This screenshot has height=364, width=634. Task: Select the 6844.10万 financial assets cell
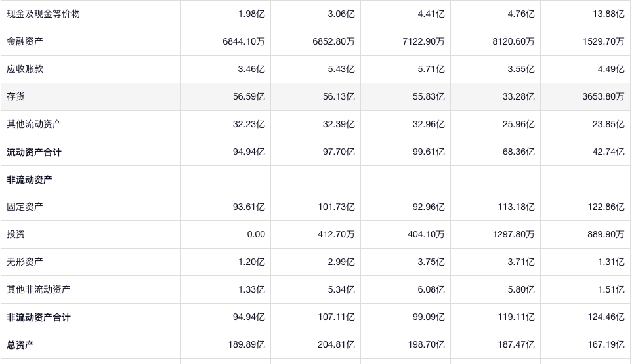click(243, 41)
